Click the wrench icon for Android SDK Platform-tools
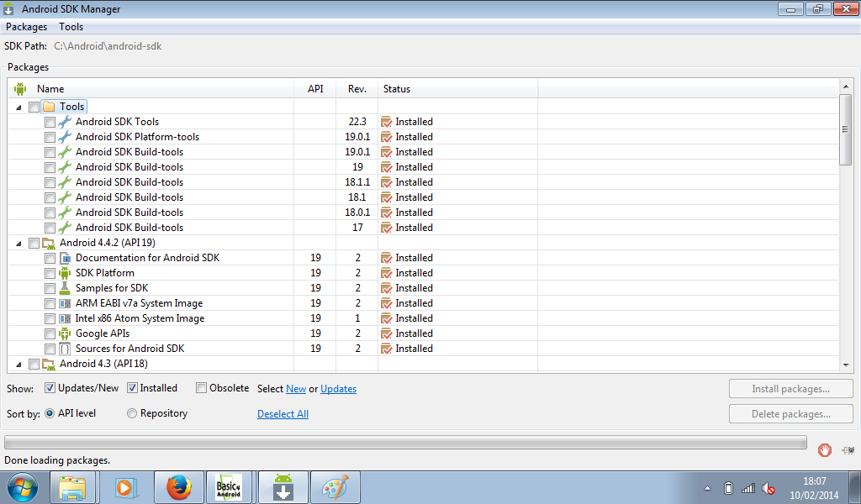This screenshot has height=504, width=861. point(65,137)
